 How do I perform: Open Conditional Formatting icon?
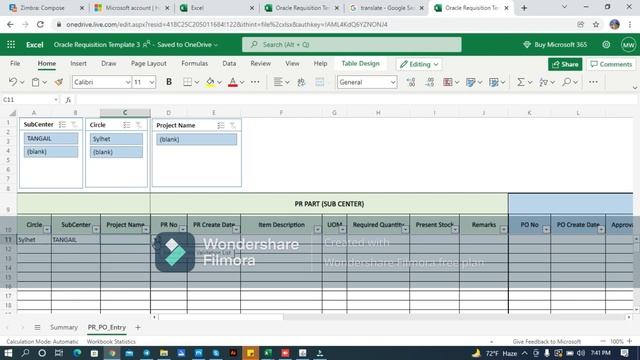pyautogui.click(x=448, y=82)
